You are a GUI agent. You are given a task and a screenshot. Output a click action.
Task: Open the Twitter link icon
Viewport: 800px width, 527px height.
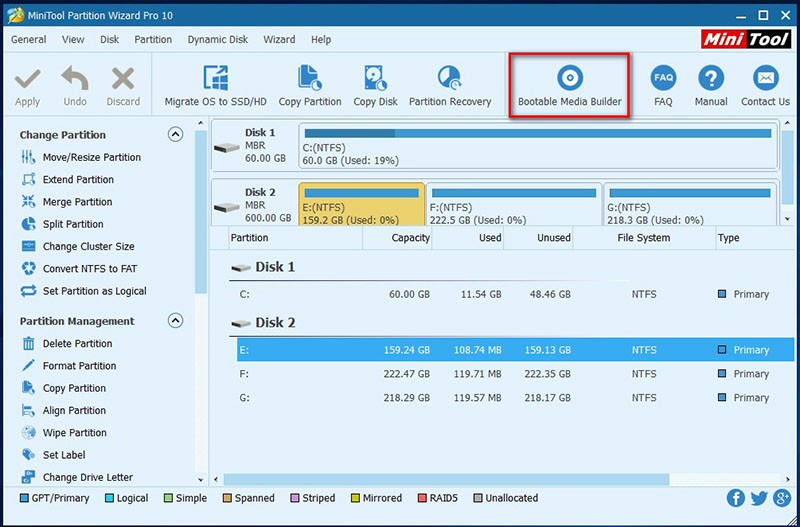759,498
